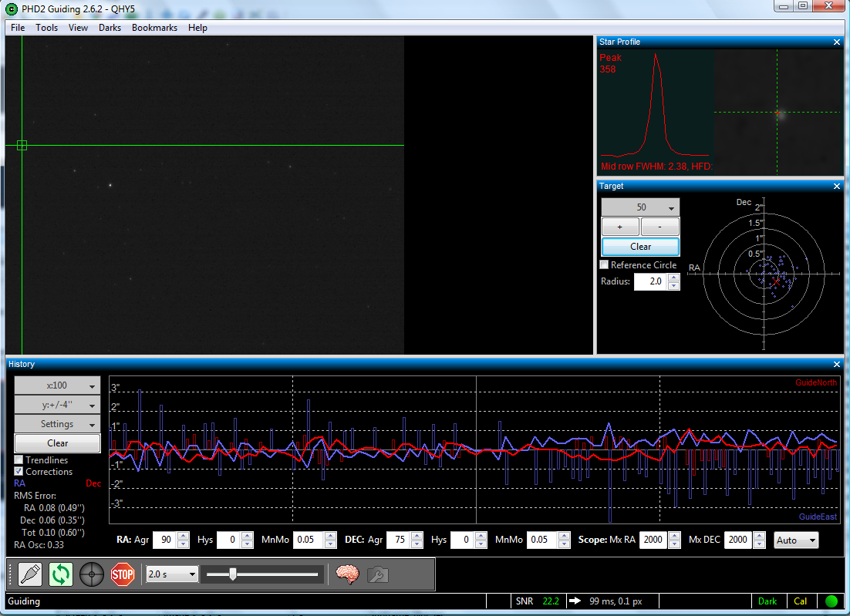Expand the x:100 graph scale dropdown
Screen dimensions: 850x616
coord(58,385)
